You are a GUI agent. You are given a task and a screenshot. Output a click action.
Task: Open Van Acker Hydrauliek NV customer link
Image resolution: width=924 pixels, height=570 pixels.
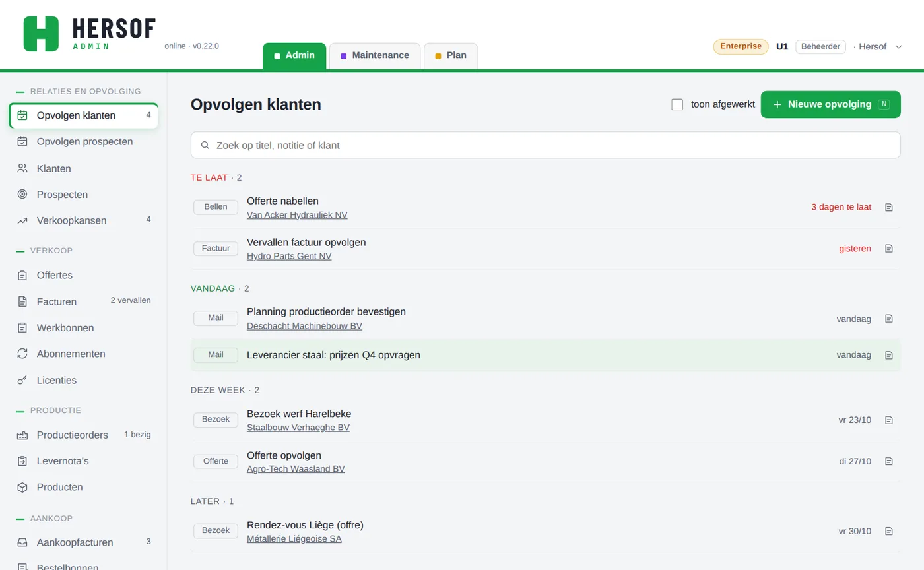(x=297, y=215)
